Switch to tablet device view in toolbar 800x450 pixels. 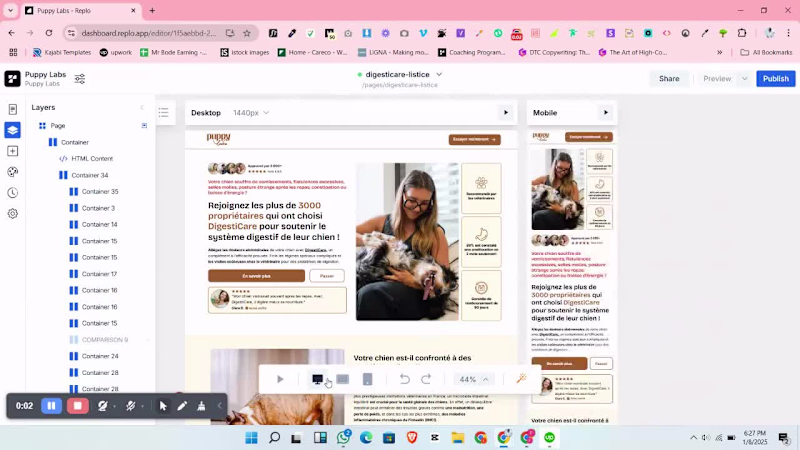tap(342, 379)
